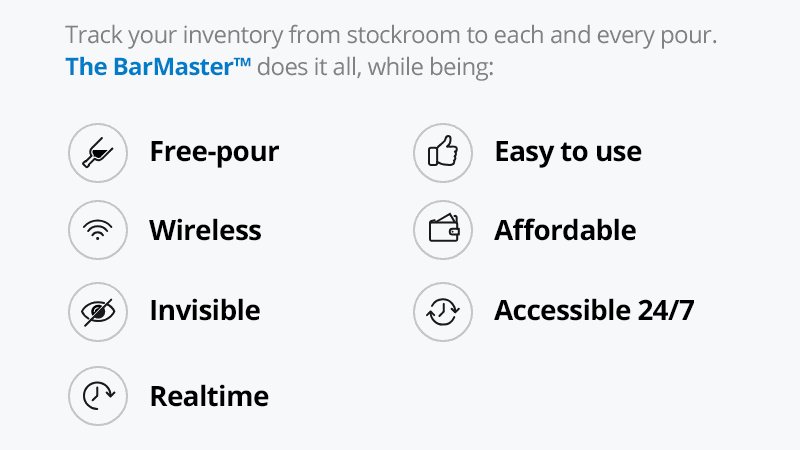The width and height of the screenshot is (800, 450).
Task: Click the Free-pour crossed-out pourer icon
Action: click(x=98, y=152)
